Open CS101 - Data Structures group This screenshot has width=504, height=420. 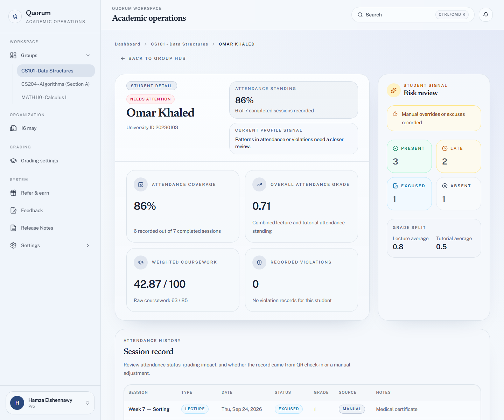pos(56,71)
